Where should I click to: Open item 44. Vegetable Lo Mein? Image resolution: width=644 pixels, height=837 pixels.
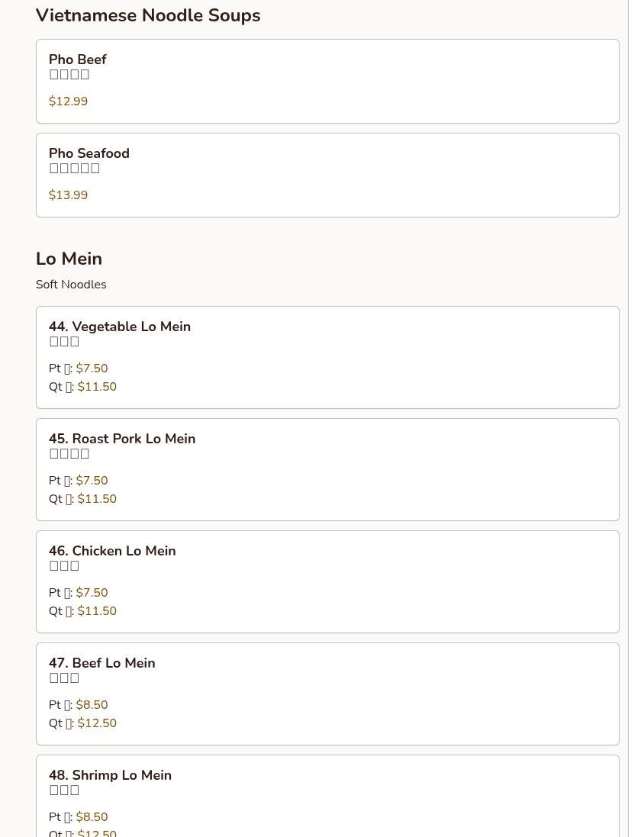tap(120, 327)
